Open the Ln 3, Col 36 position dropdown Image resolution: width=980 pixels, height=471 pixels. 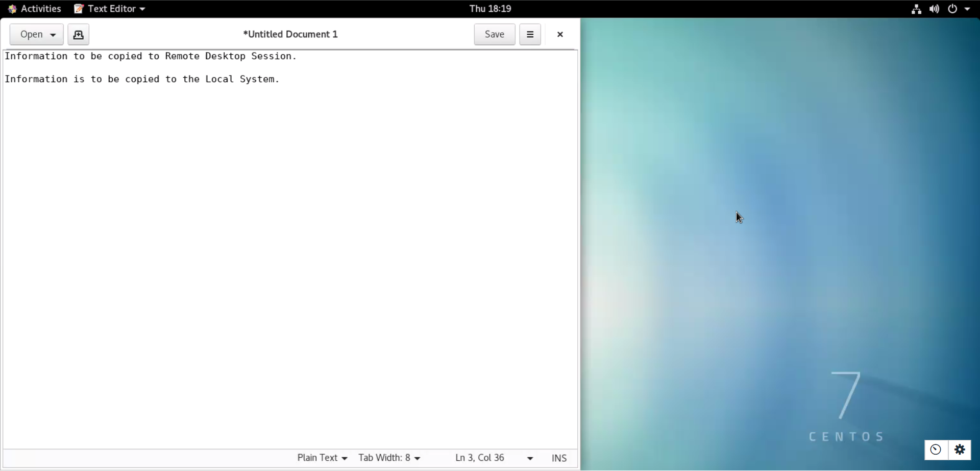(494, 458)
